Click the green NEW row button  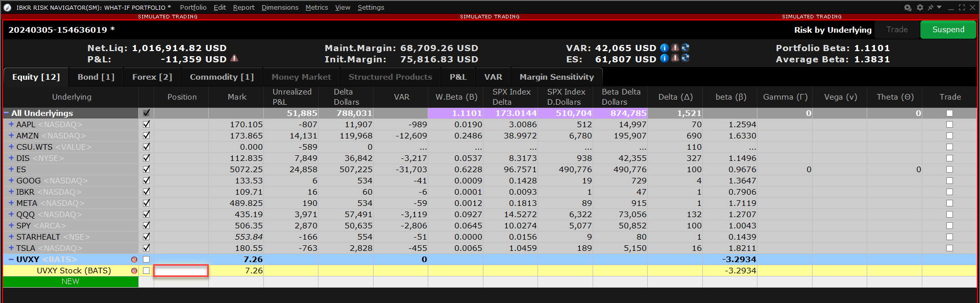[70, 282]
